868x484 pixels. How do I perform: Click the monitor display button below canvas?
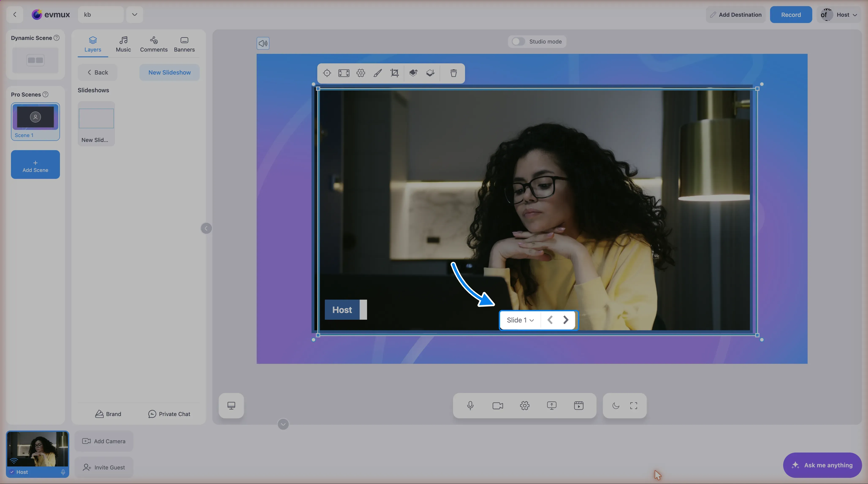point(231,405)
